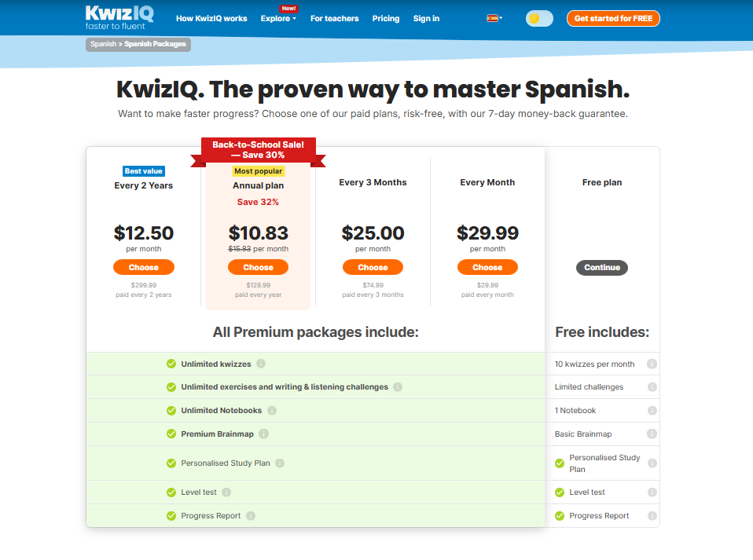753x560 pixels.
Task: Click green checkmark beside free Progress Report
Action: point(560,516)
